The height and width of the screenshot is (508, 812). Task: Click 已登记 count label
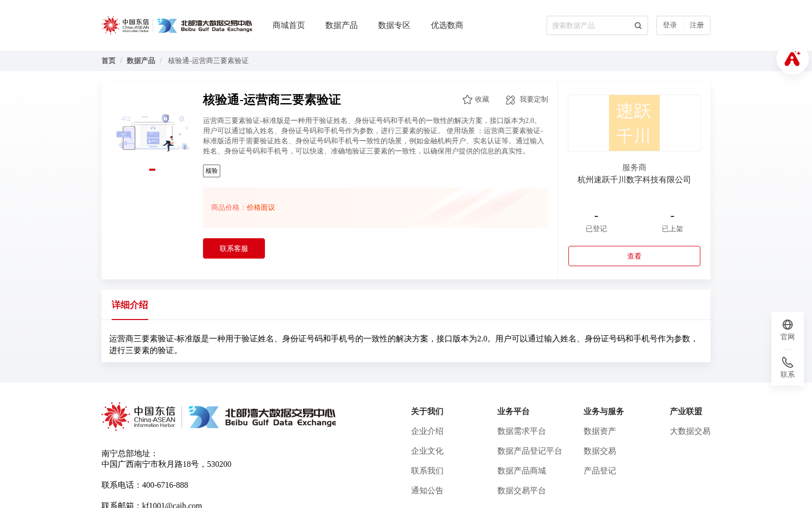coord(596,229)
